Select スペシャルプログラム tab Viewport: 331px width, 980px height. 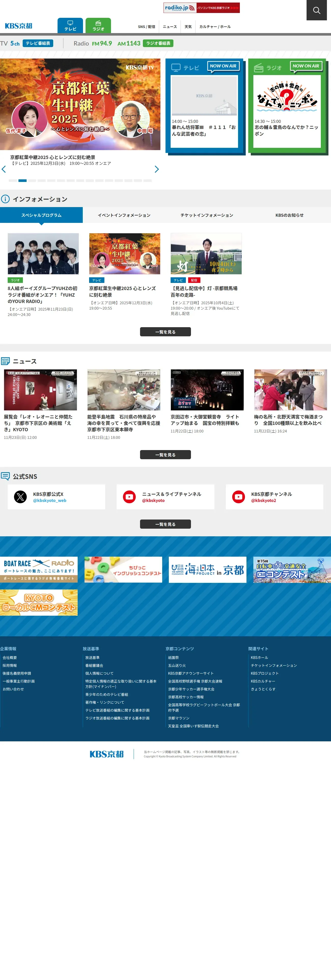point(41,215)
